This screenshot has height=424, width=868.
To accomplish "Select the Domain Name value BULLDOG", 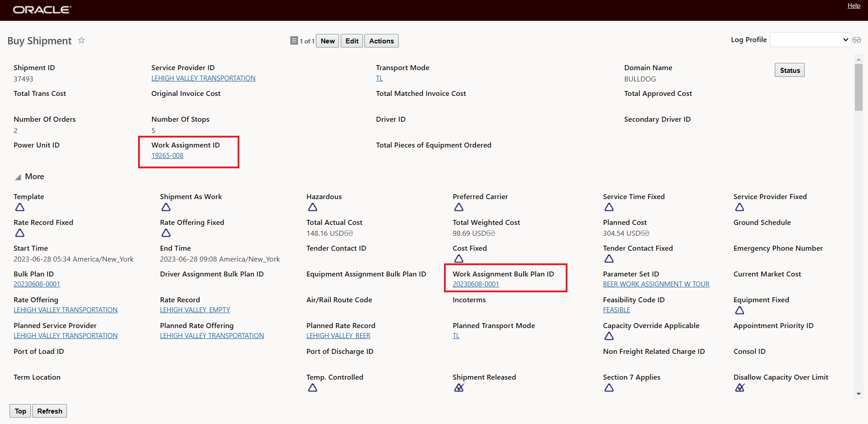I will 640,79.
